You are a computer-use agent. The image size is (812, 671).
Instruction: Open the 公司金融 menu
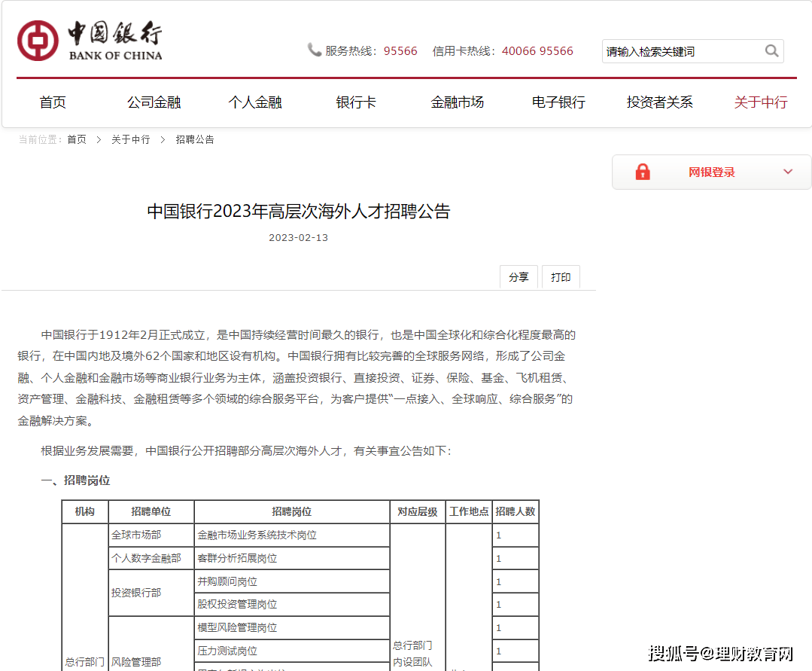click(154, 102)
